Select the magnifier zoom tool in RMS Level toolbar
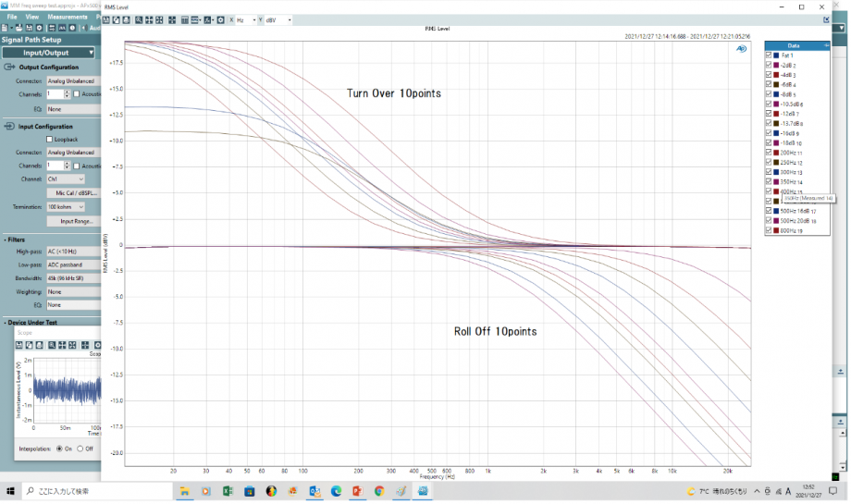This screenshot has height=504, width=851. [x=139, y=20]
